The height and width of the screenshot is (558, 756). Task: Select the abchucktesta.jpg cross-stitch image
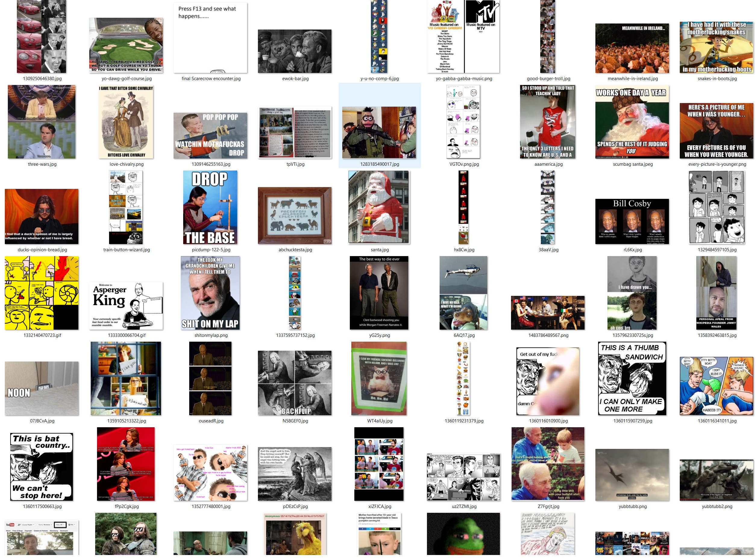click(x=295, y=216)
